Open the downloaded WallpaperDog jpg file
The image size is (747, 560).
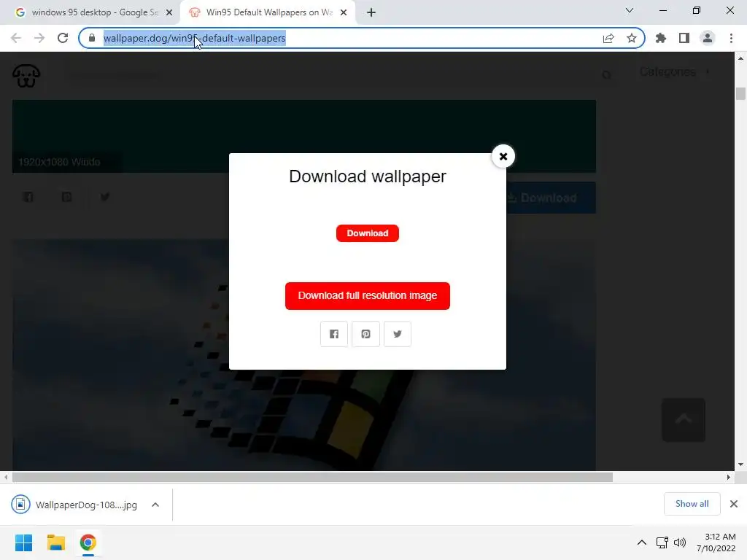(x=74, y=505)
